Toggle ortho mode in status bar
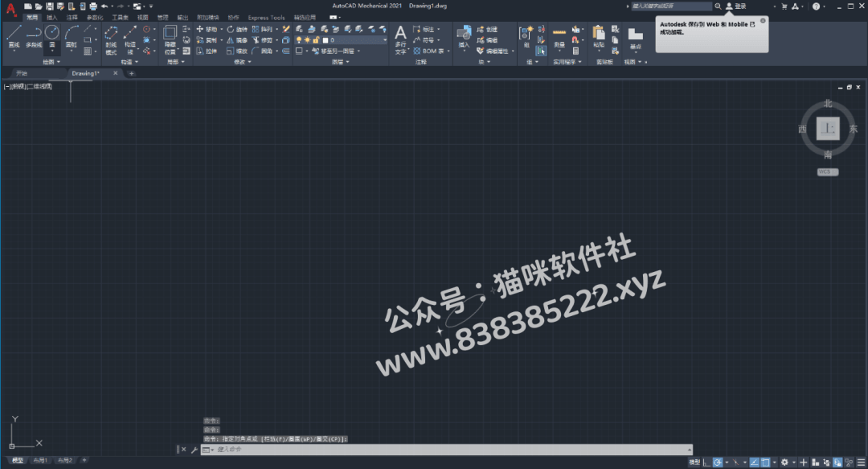Image resolution: width=868 pixels, height=469 pixels. pyautogui.click(x=706, y=463)
